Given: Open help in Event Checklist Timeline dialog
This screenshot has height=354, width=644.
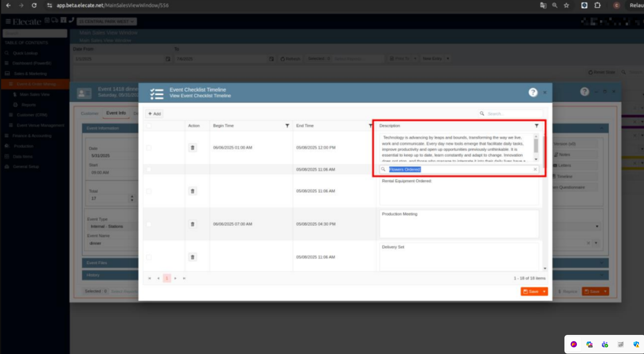Looking at the screenshot, I should pyautogui.click(x=533, y=92).
